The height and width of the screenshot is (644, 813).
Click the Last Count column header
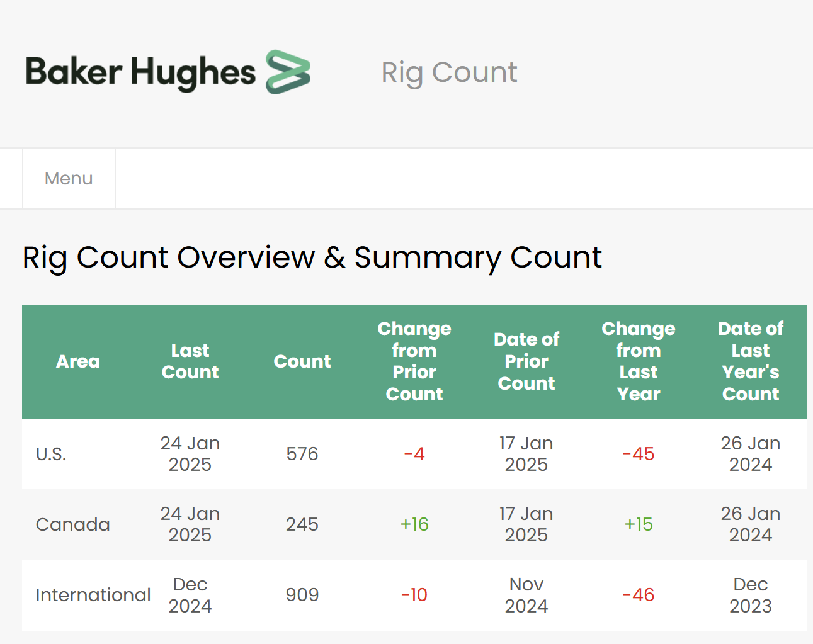pyautogui.click(x=190, y=361)
